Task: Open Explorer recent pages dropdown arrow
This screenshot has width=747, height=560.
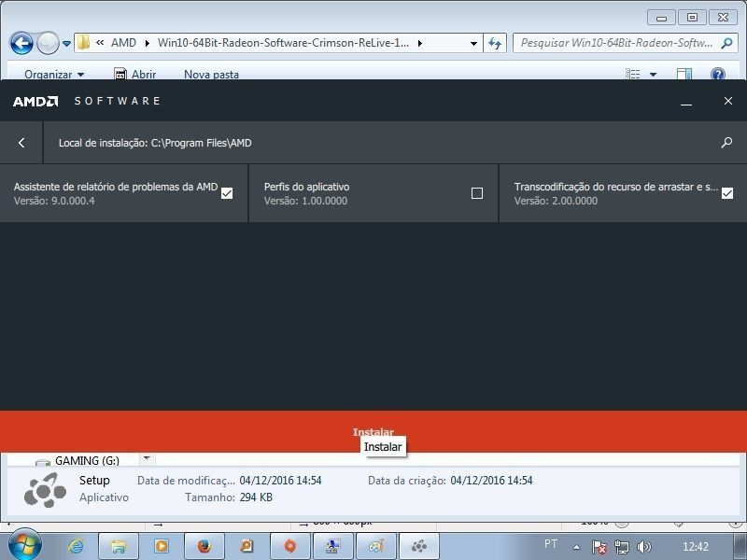Action: click(66, 44)
